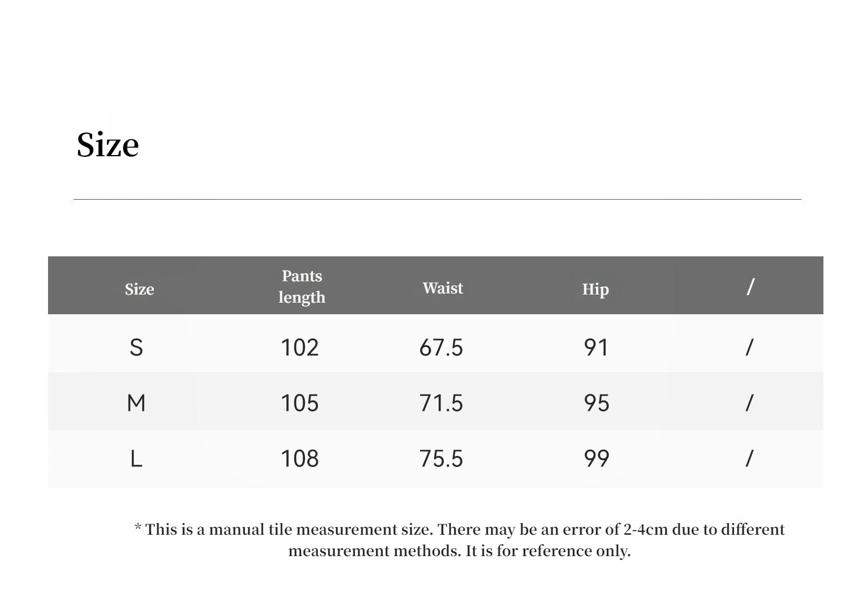Image resolution: width=868 pixels, height=592 pixels.
Task: Click the large "Size" heading title
Action: 108,145
